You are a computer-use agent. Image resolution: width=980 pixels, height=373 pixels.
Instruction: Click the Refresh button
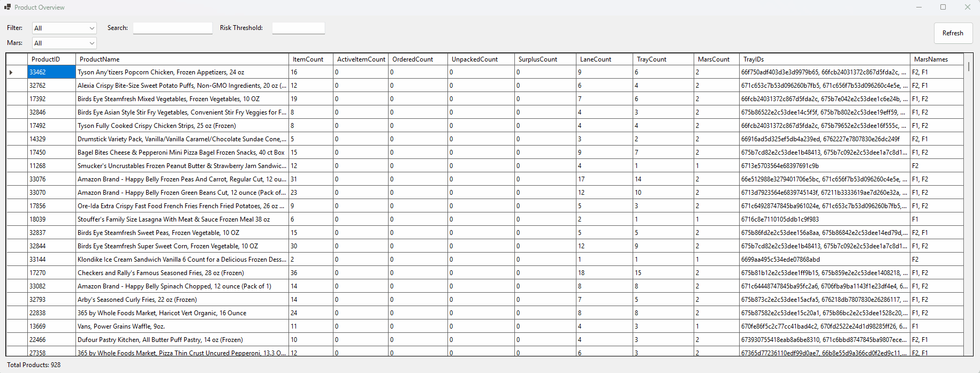pyautogui.click(x=953, y=33)
